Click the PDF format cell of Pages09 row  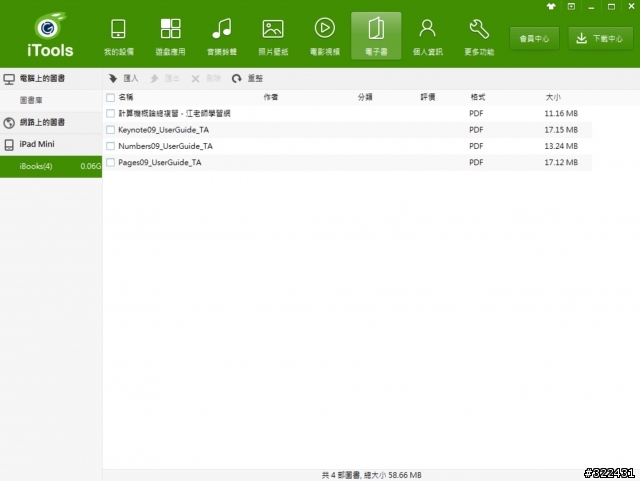tap(476, 163)
